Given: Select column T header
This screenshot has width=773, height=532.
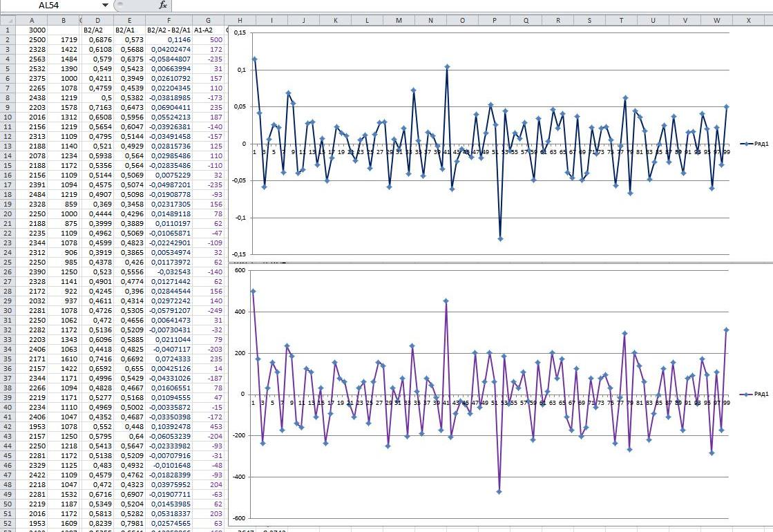Looking at the screenshot, I should (621, 20).
